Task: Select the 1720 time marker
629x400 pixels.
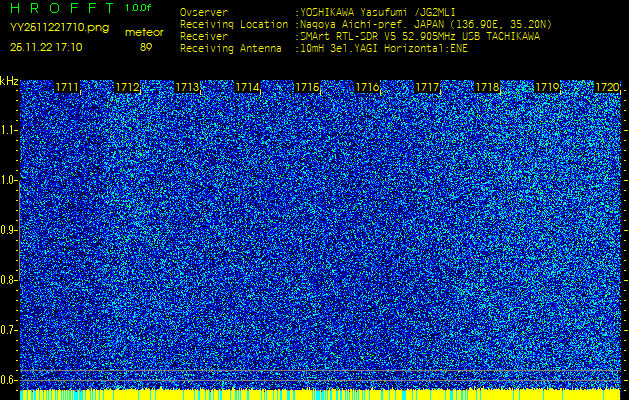Action: point(607,87)
